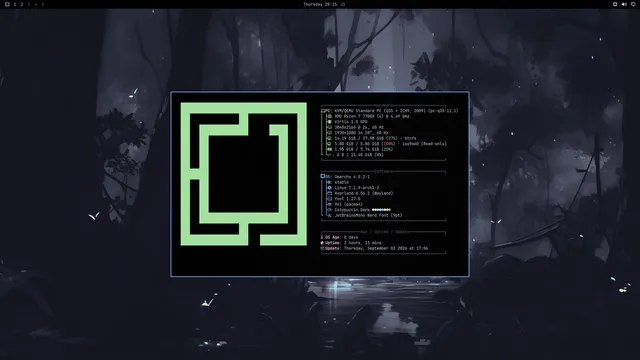
Task: Click the CPU icon beside AMD Ryzen 7
Action: pos(329,116)
